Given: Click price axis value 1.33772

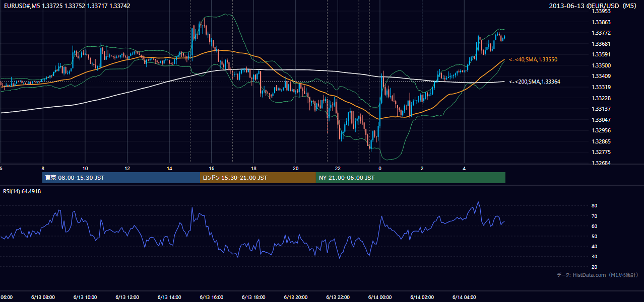Looking at the screenshot, I should point(601,33).
